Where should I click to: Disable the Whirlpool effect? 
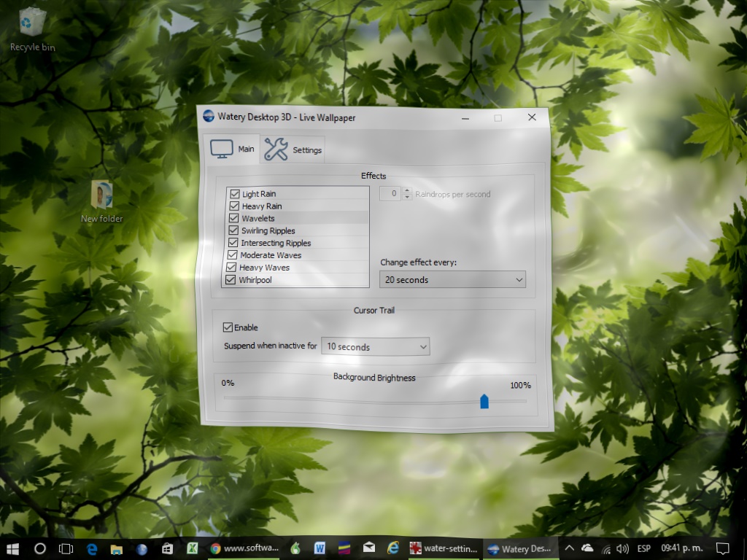(x=231, y=279)
